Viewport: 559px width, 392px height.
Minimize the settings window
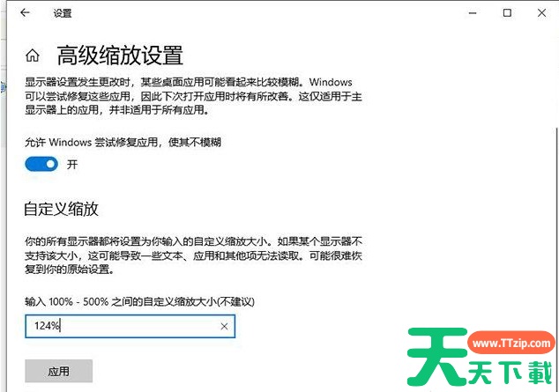473,13
